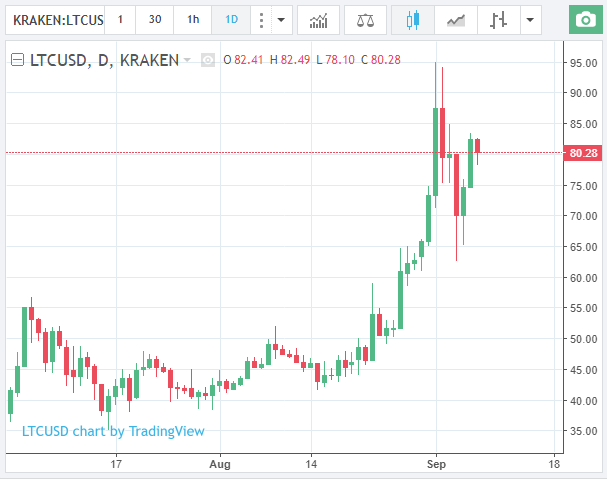The height and width of the screenshot is (479, 607).
Task: Click the 35.00 price axis label
Action: click(583, 431)
